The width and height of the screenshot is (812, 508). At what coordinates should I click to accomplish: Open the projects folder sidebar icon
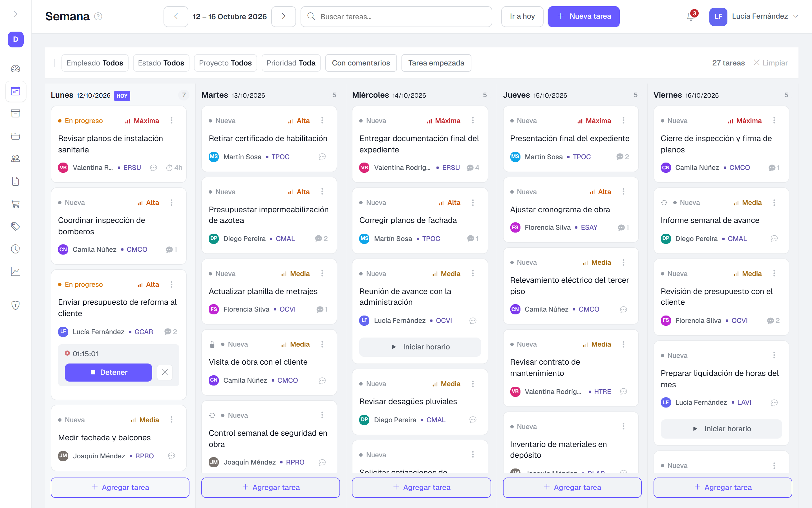coord(16,136)
